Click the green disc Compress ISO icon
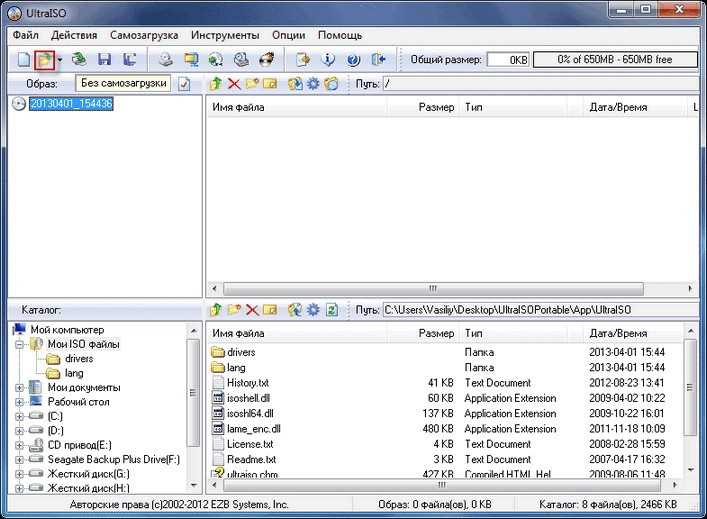Screen dimensions: 707x519 pyautogui.click(x=216, y=59)
